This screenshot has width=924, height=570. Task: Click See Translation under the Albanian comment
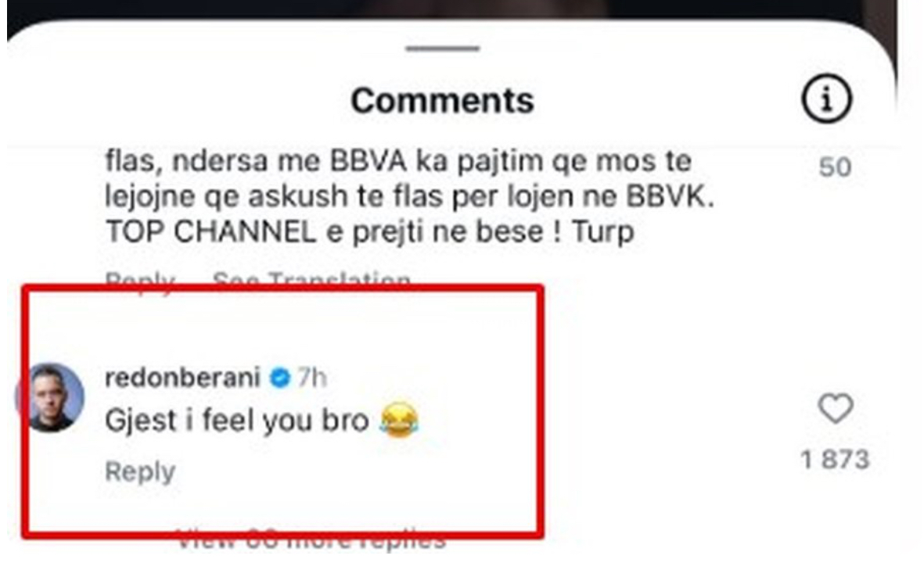pyautogui.click(x=311, y=280)
